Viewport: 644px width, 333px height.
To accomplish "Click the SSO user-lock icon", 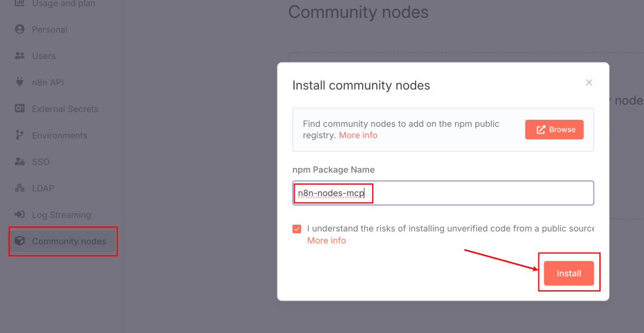I will click(x=19, y=161).
